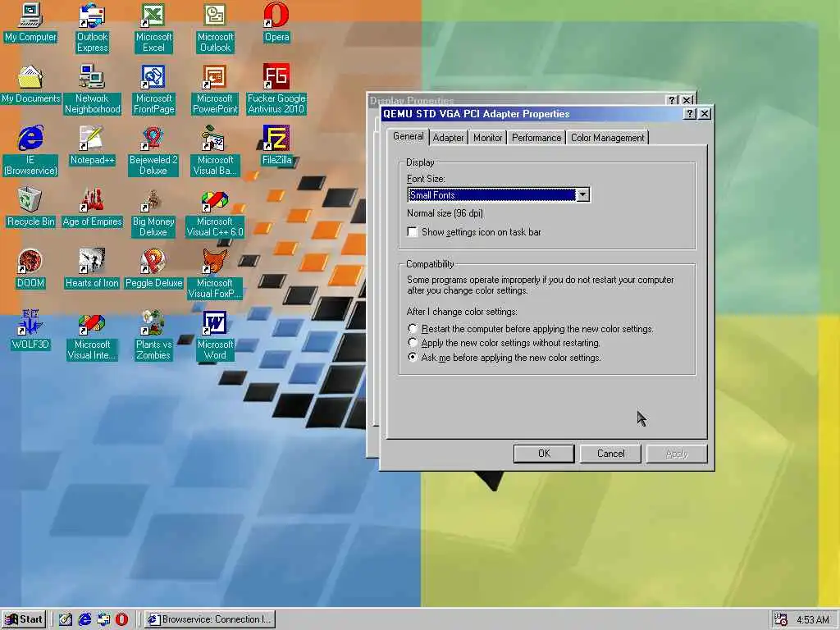Open the Recycle Bin
The image size is (840, 630).
tap(30, 208)
